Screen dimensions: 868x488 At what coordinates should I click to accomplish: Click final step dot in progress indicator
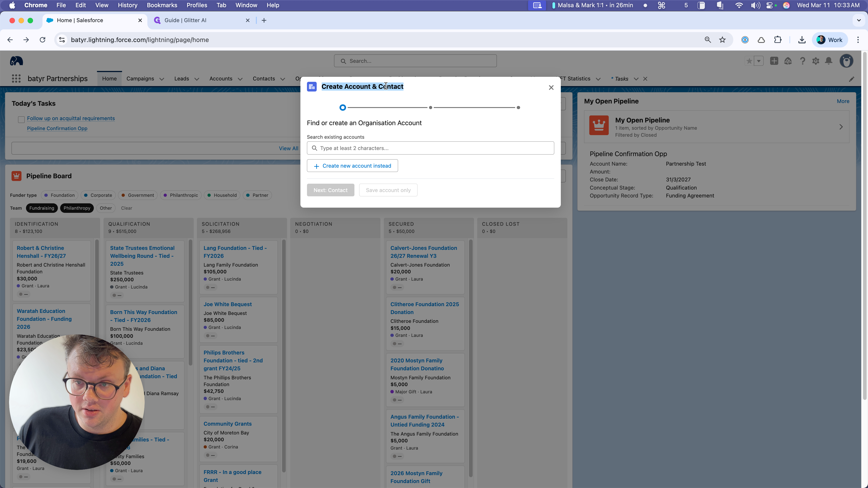pos(518,108)
